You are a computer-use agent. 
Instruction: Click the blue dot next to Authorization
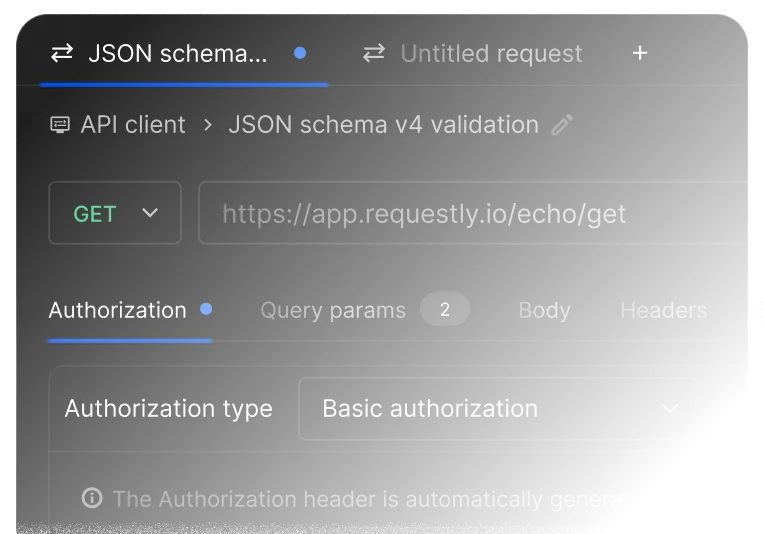(x=206, y=309)
